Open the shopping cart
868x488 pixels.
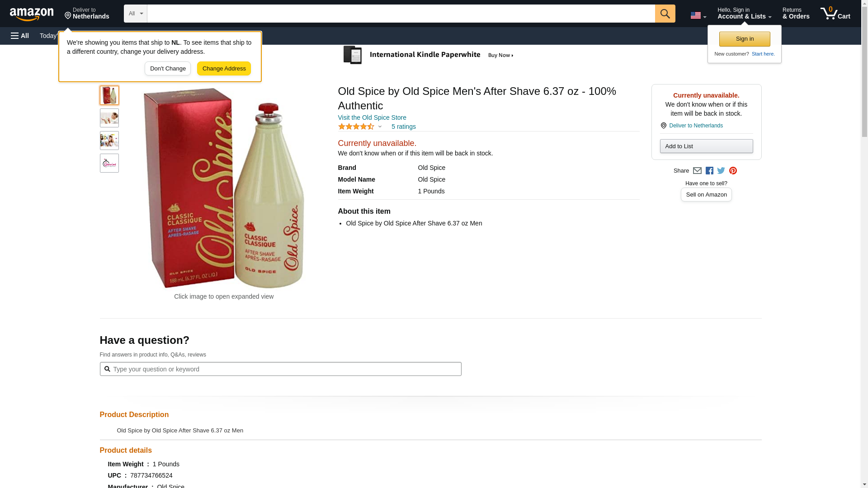coord(835,14)
